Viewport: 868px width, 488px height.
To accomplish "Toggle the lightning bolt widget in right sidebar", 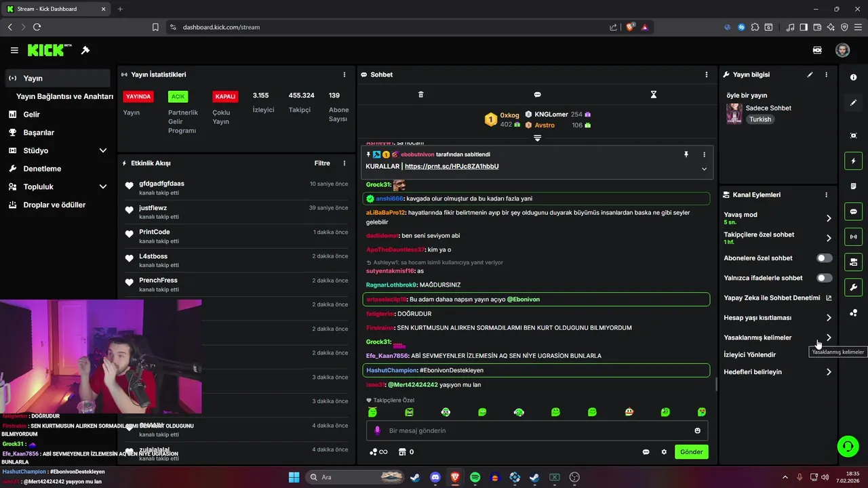I will click(x=853, y=161).
